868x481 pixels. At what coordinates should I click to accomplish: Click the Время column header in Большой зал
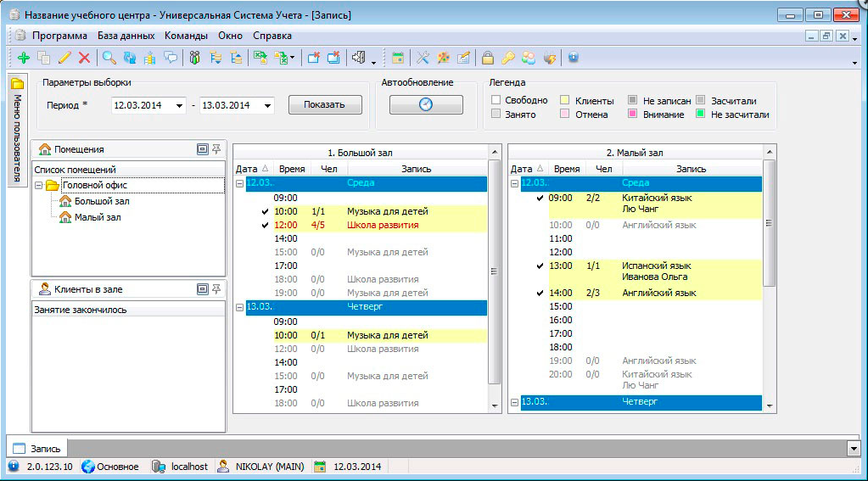tap(292, 169)
